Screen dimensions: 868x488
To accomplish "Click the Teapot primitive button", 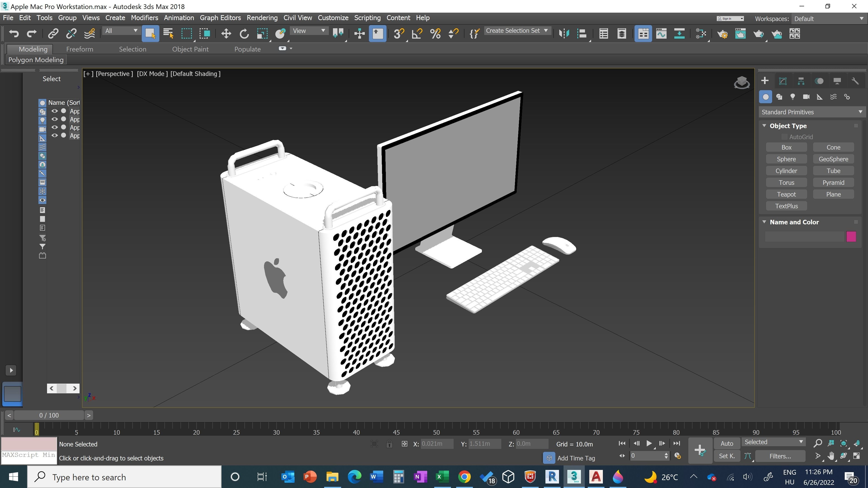I will click(786, 194).
